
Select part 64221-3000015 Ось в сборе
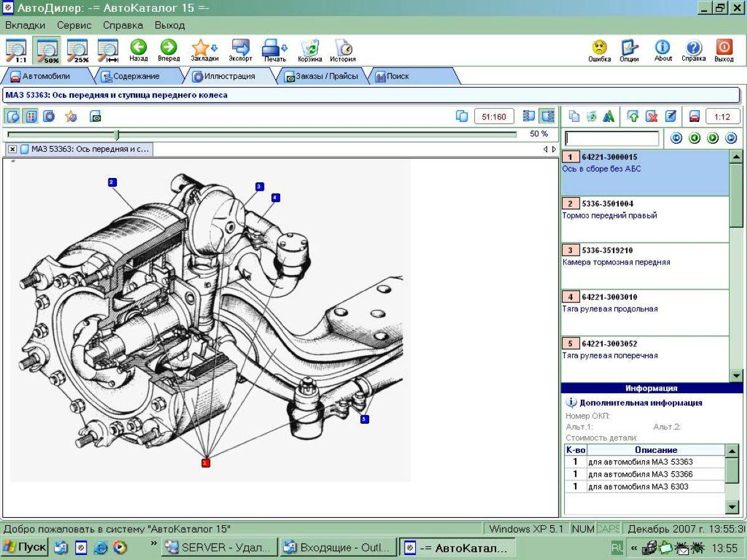click(644, 173)
